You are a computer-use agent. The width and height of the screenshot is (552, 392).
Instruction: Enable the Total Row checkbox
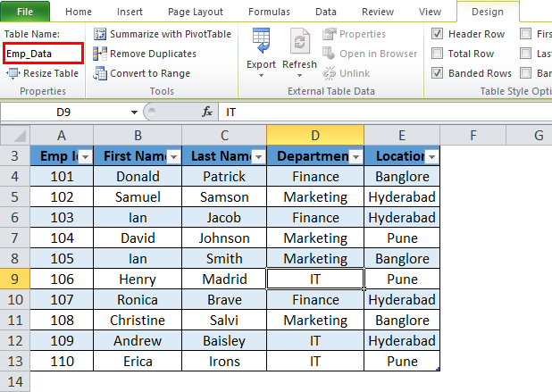[437, 54]
